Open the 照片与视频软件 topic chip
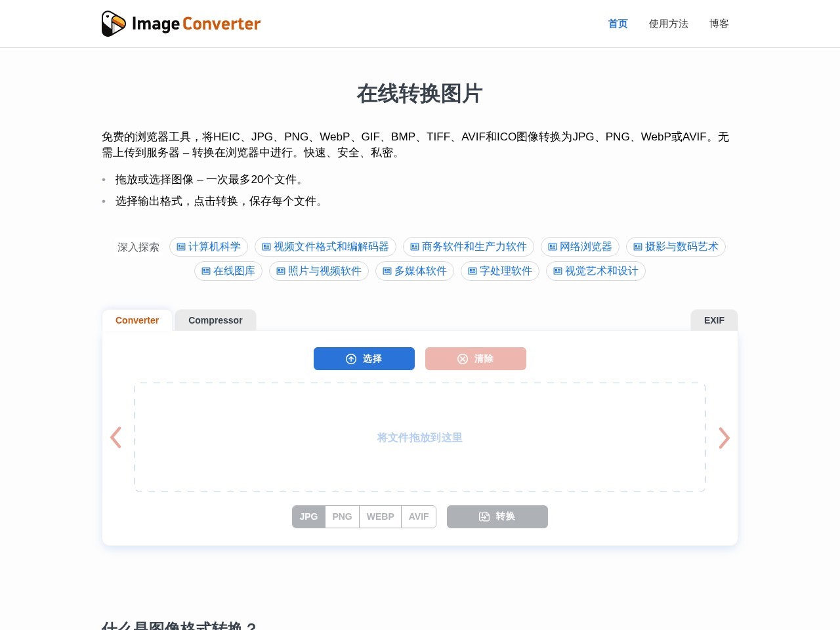 (319, 271)
